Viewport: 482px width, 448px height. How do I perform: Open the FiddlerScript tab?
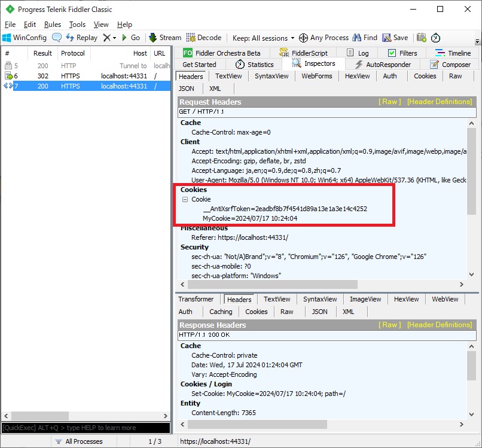303,53
